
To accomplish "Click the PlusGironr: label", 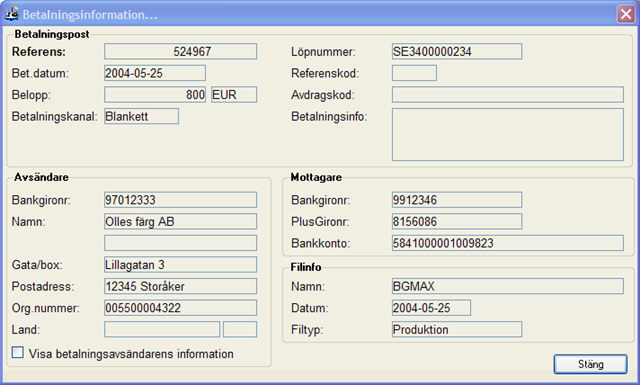I will 320,222.
